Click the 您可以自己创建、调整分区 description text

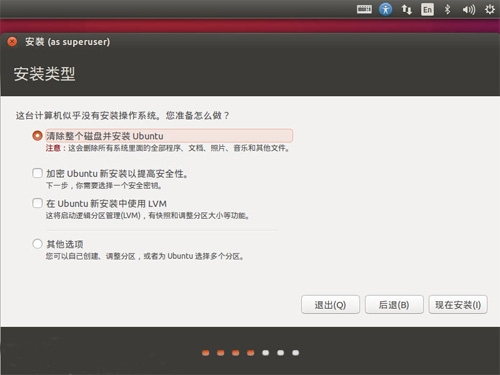pos(145,256)
